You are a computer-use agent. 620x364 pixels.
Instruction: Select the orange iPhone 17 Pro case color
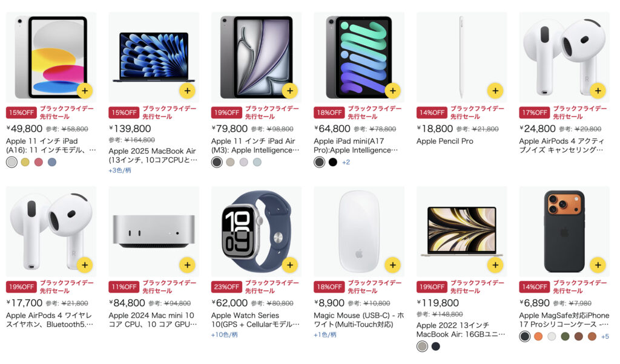538,336
